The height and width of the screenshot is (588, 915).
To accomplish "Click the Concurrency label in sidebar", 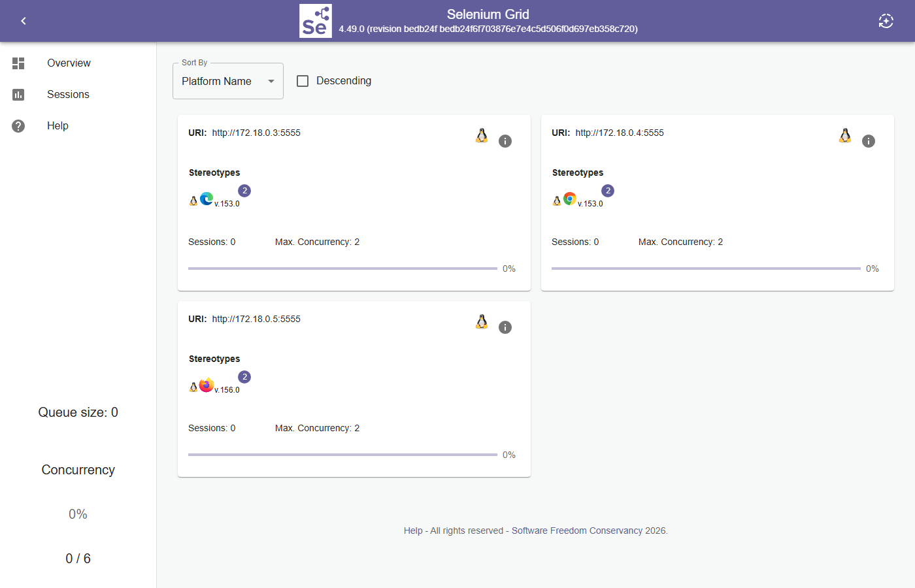I will (x=78, y=470).
